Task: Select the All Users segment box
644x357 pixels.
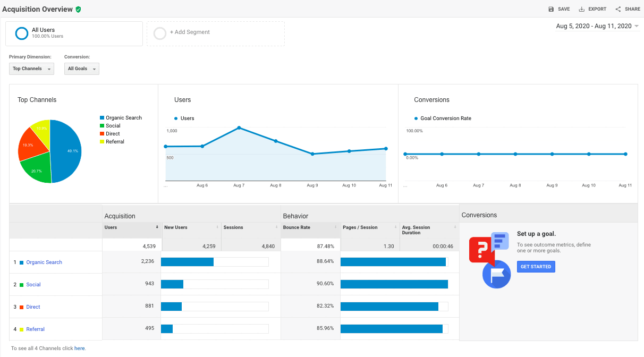Action: click(x=74, y=33)
